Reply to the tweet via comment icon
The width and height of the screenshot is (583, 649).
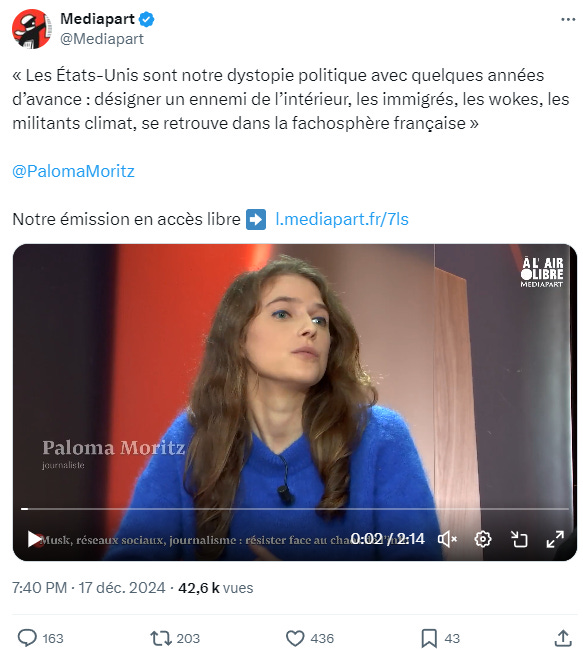[x=27, y=638]
